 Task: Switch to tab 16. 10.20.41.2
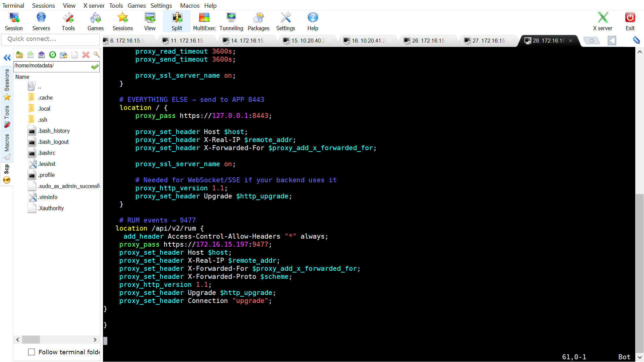pyautogui.click(x=368, y=41)
